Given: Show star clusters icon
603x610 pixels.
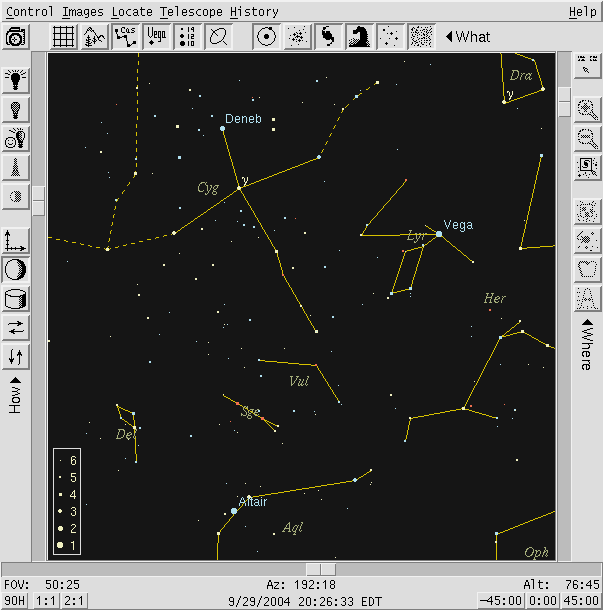Looking at the screenshot, I should [298, 37].
